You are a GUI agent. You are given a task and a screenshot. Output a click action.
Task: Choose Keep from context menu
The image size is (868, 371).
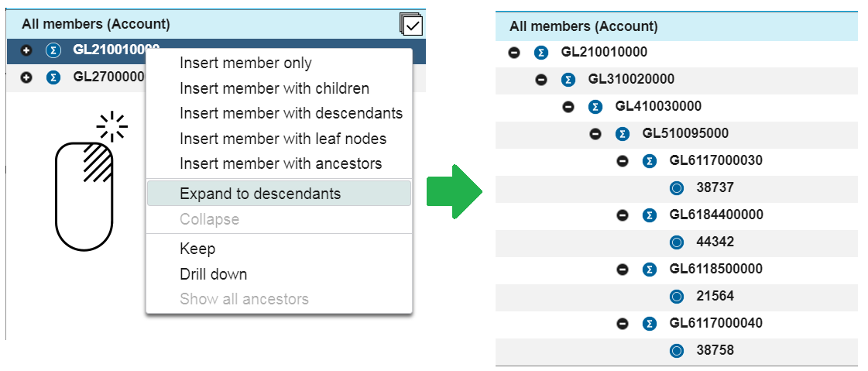click(x=197, y=249)
